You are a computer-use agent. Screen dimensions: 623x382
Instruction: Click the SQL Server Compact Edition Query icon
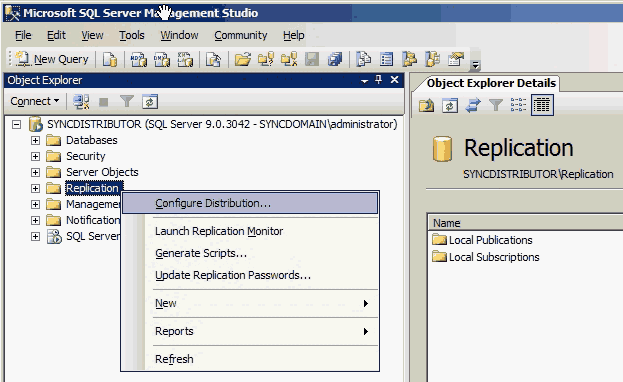213,59
